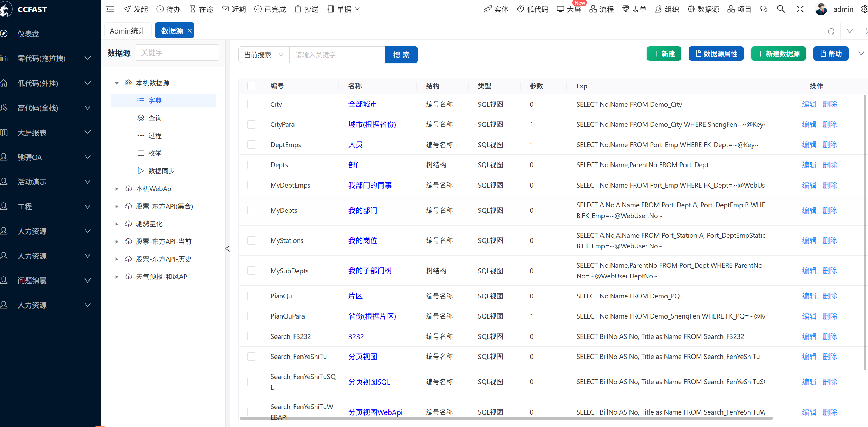This screenshot has width=868, height=427.
Task: Open the search magnifier icon in header
Action: 781,9
